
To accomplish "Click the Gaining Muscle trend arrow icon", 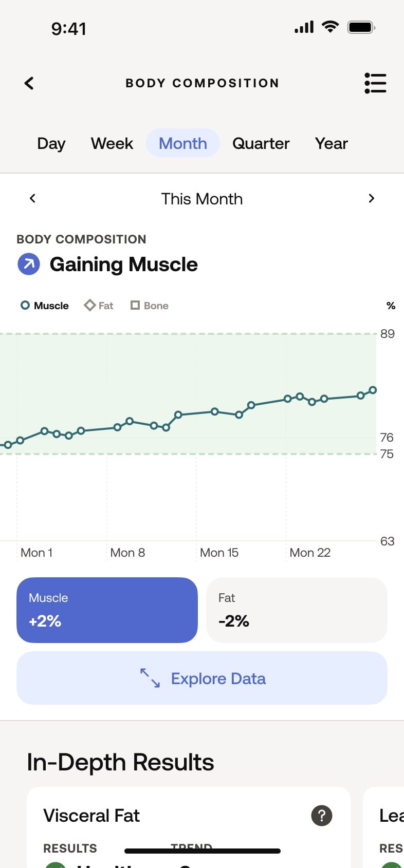I will [x=29, y=265].
